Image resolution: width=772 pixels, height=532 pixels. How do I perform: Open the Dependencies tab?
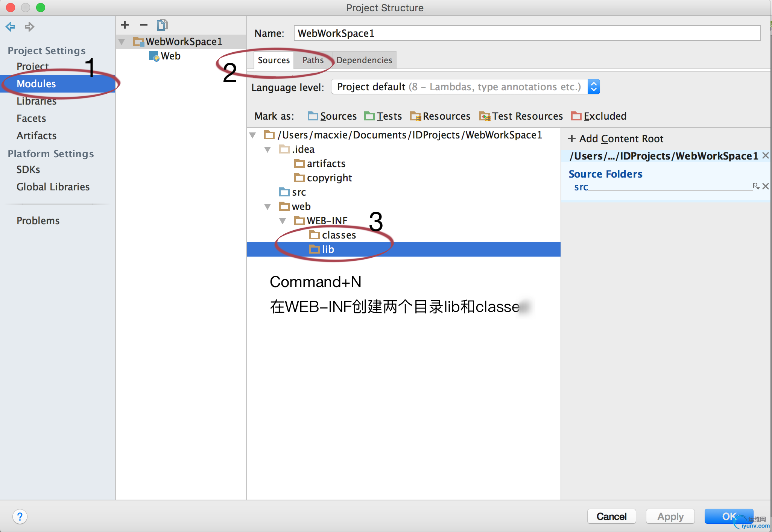click(364, 60)
